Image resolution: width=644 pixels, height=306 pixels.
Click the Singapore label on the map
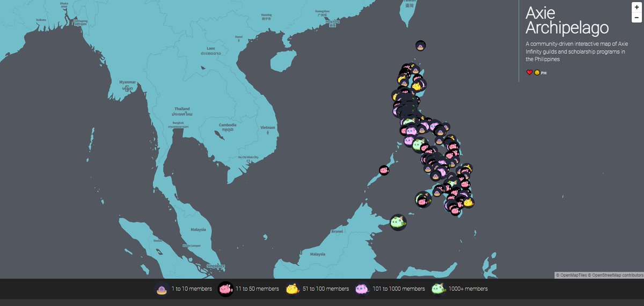[216, 266]
